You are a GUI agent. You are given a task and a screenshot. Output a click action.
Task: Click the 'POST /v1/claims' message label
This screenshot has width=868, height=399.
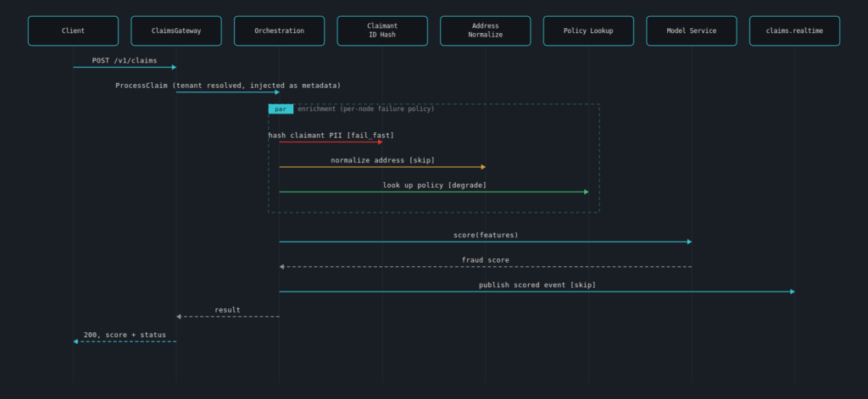125,60
